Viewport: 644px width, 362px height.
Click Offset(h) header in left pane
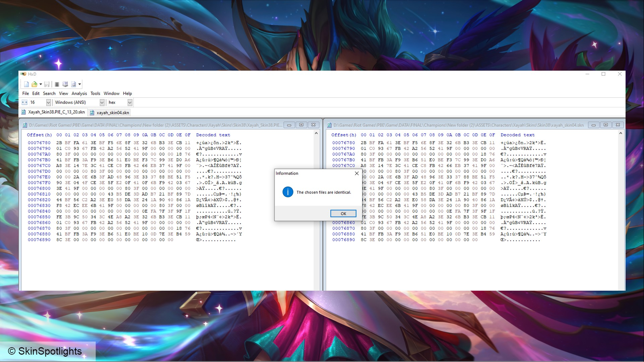39,135
